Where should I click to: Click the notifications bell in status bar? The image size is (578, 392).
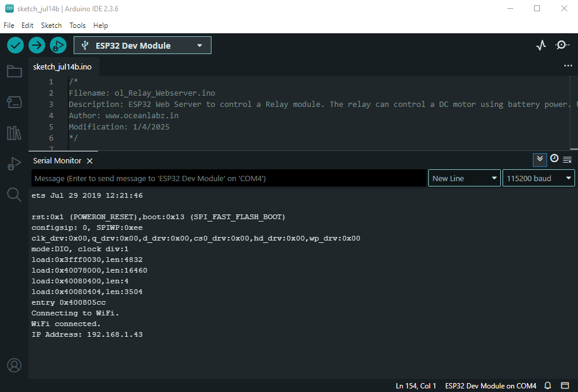[x=548, y=385]
